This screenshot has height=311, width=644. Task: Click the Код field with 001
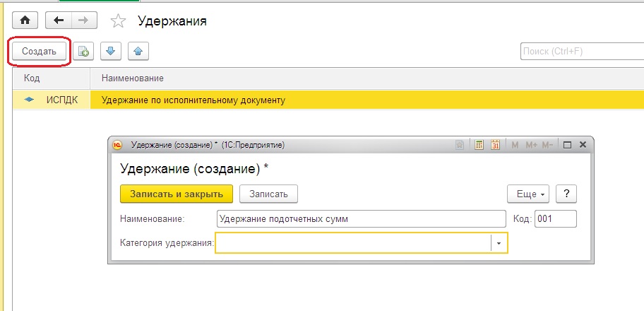pyautogui.click(x=555, y=219)
